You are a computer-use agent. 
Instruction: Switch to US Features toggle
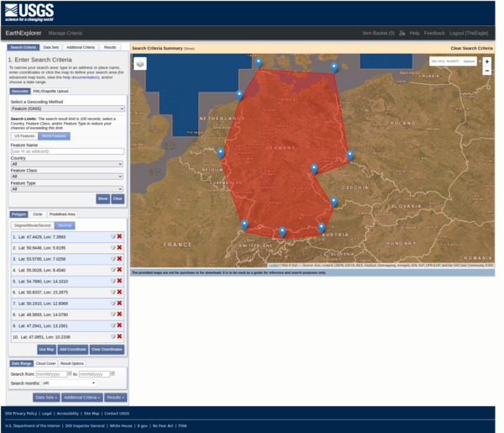(24, 135)
